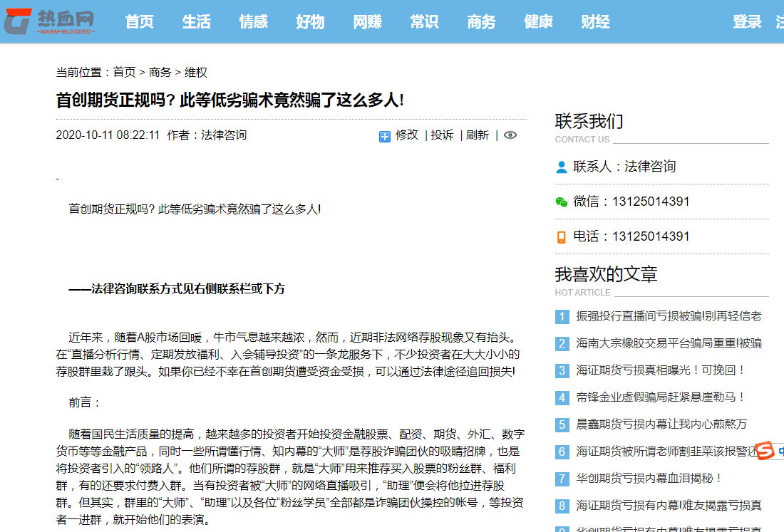
Task: Click the author text 作者：法律咨询
Action: (207, 135)
